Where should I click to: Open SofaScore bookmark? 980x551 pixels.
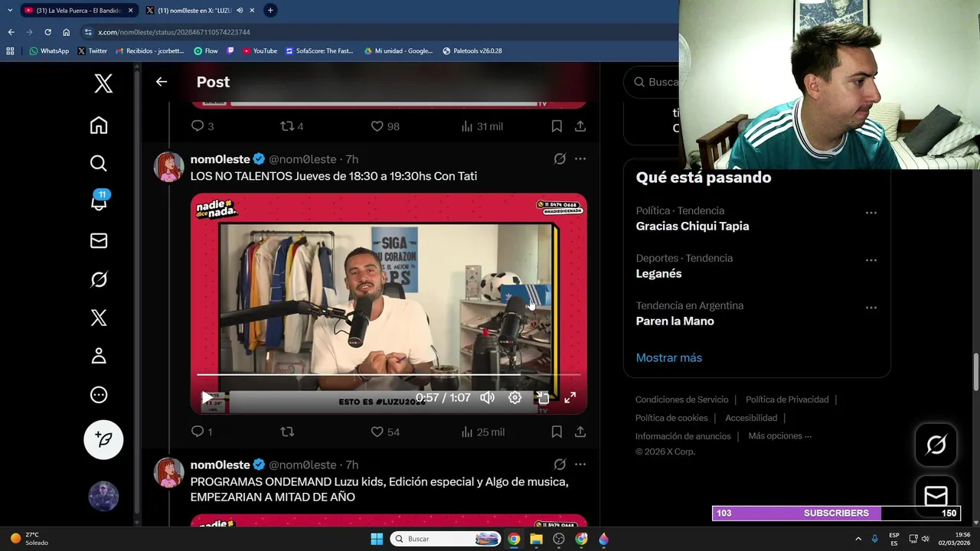click(x=319, y=51)
